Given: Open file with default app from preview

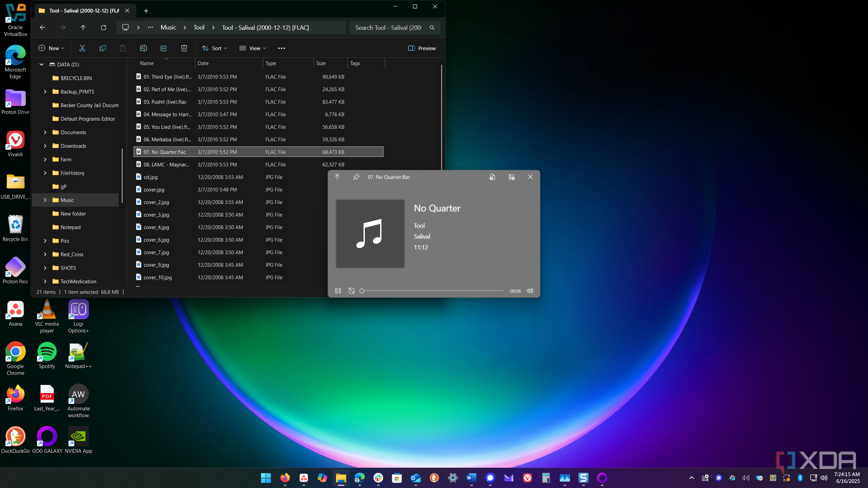Looking at the screenshot, I should tap(492, 177).
